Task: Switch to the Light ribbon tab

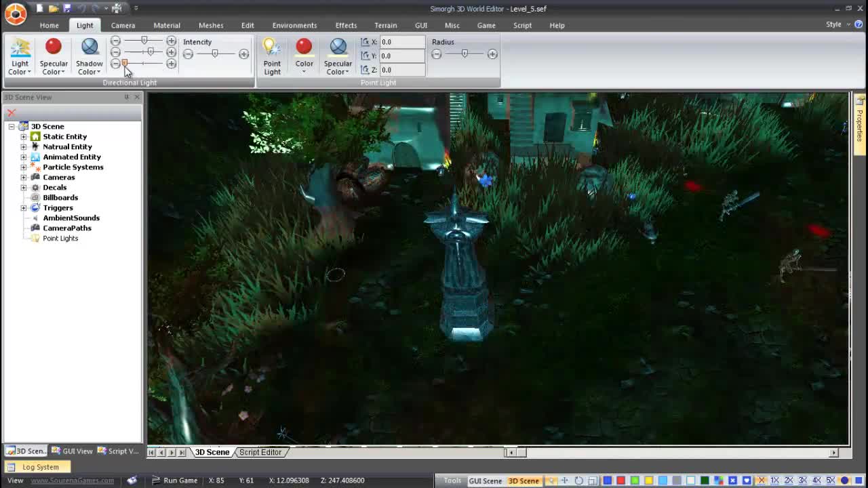Action: pos(84,25)
